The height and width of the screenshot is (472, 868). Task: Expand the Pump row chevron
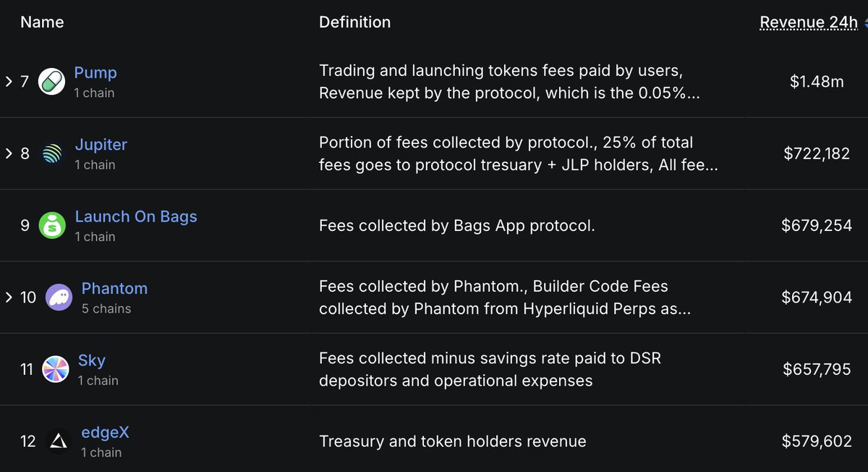[x=9, y=81]
